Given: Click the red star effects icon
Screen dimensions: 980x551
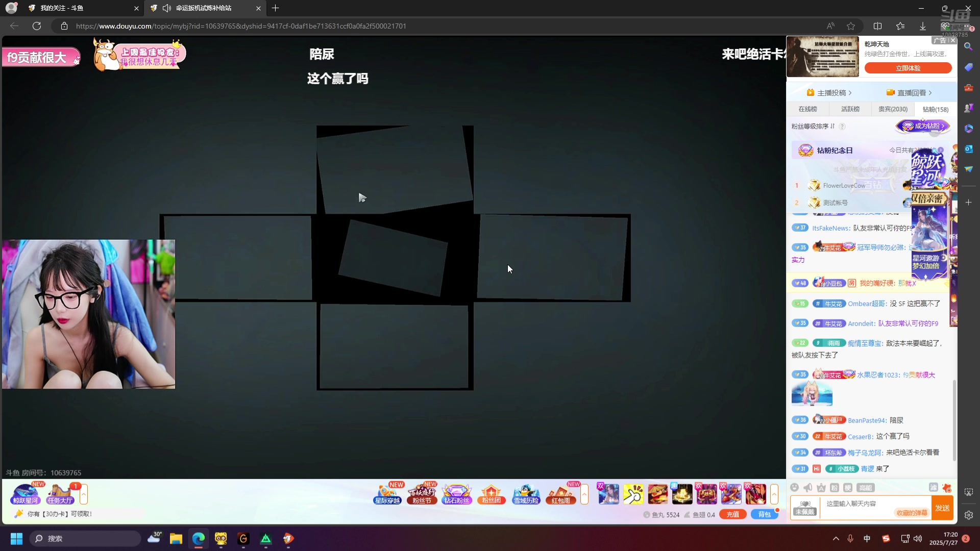Looking at the screenshot, I should (x=947, y=488).
